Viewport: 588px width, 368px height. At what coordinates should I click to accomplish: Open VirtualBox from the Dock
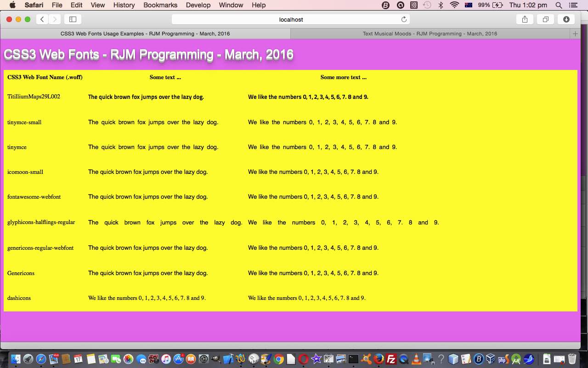[x=490, y=359]
